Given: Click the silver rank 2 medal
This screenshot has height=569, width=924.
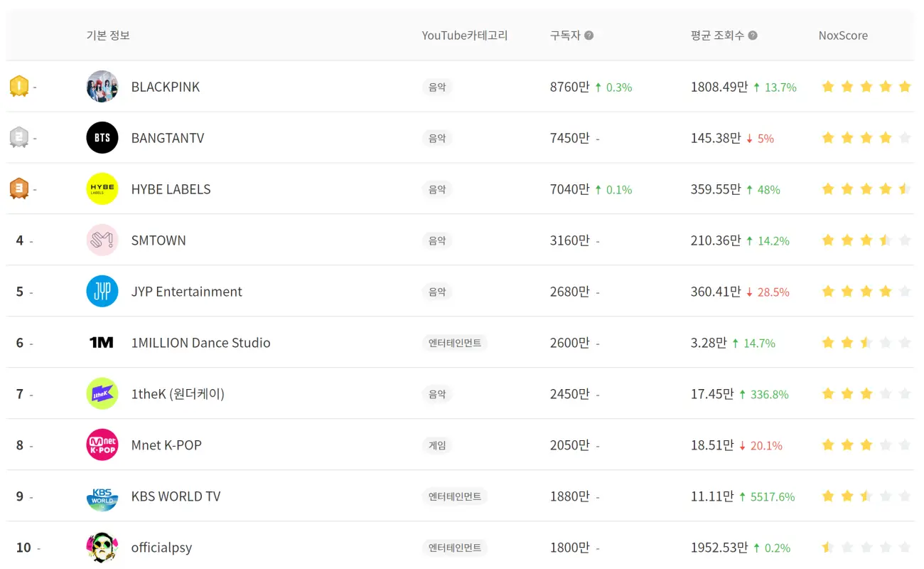Looking at the screenshot, I should pyautogui.click(x=19, y=138).
